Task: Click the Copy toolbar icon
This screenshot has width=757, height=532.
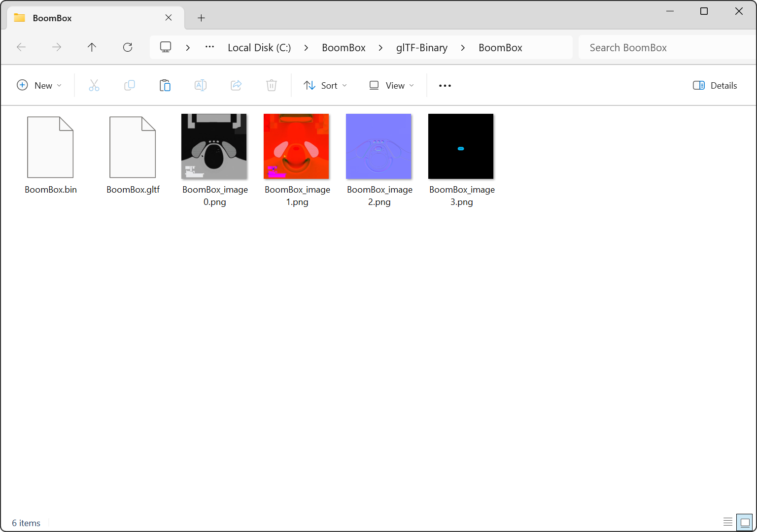Action: pyautogui.click(x=130, y=85)
